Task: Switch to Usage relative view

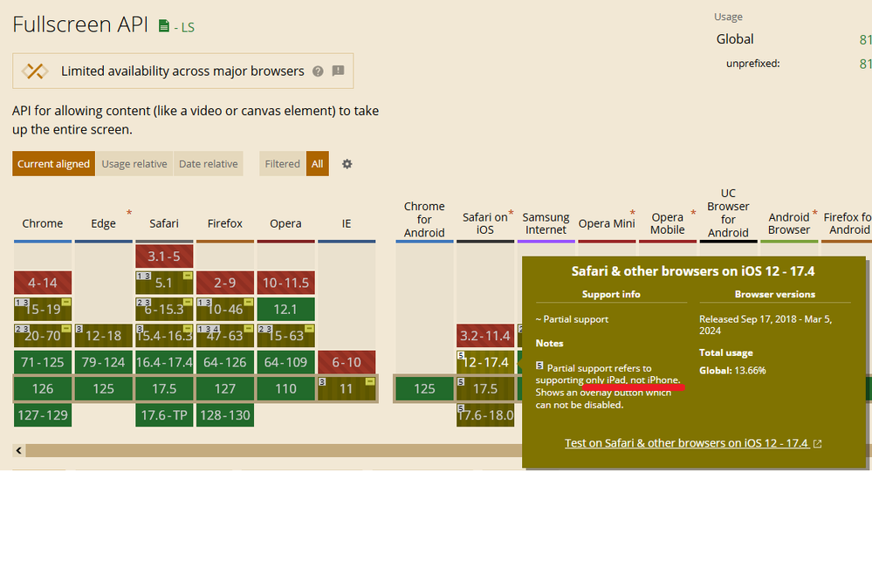Action: tap(134, 164)
